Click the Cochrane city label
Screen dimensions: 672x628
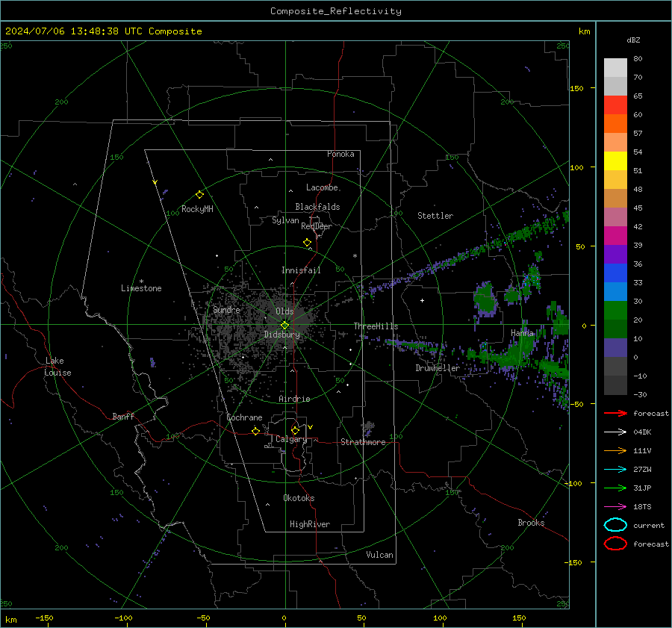click(x=244, y=417)
